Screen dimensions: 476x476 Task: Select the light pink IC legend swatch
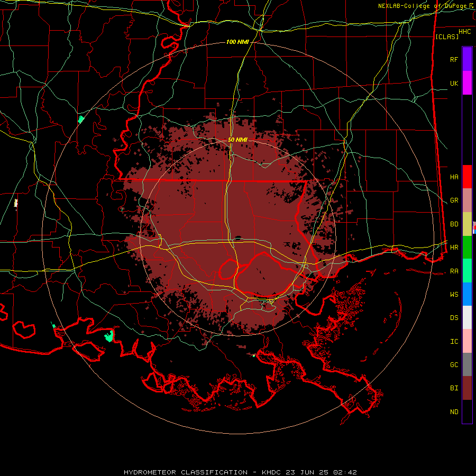[467, 341]
